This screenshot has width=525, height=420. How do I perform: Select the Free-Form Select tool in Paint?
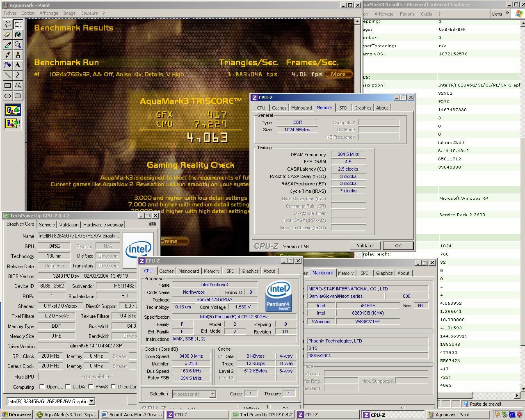7,24
